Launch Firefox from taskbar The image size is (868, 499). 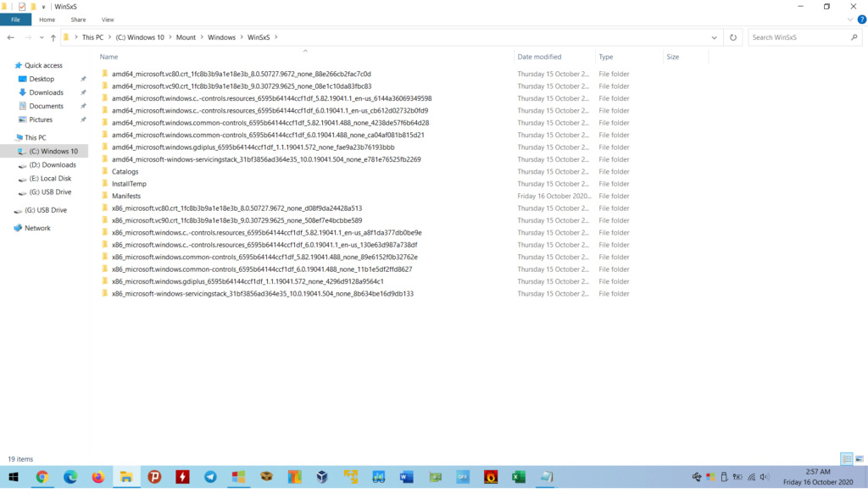point(98,477)
